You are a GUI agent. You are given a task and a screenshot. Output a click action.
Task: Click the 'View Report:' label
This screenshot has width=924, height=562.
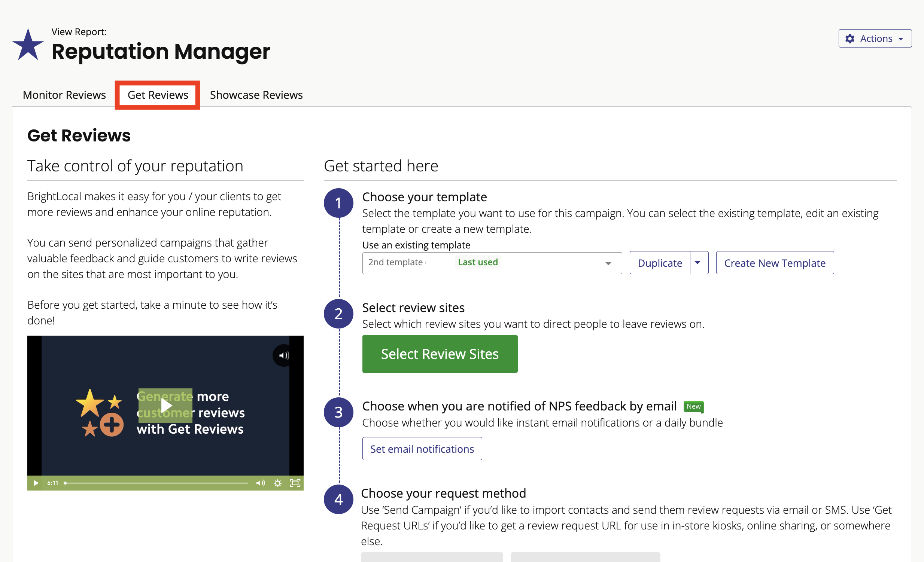[79, 32]
